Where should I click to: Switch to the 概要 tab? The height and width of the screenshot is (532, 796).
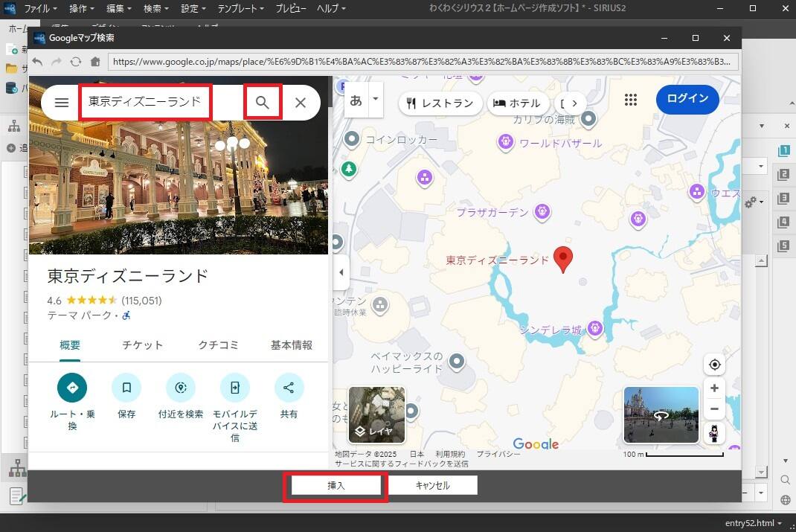tap(69, 345)
